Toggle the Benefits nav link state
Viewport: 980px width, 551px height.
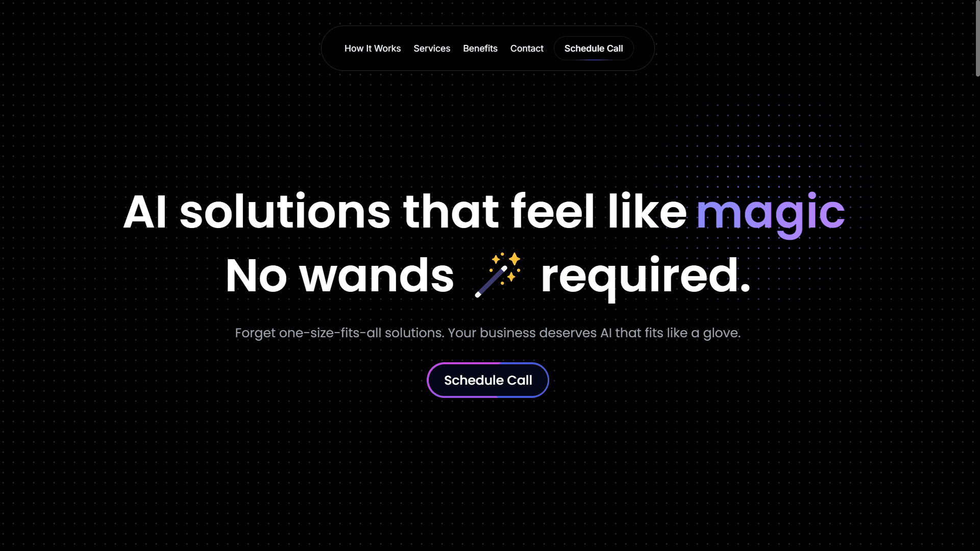pyautogui.click(x=480, y=48)
